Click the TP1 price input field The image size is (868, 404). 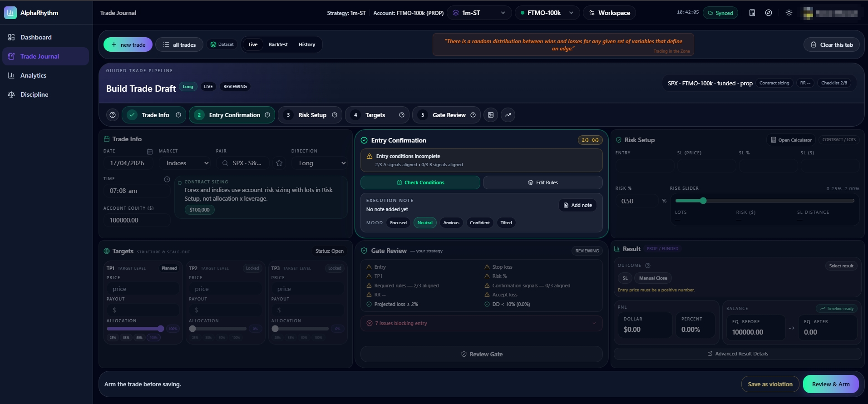143,289
